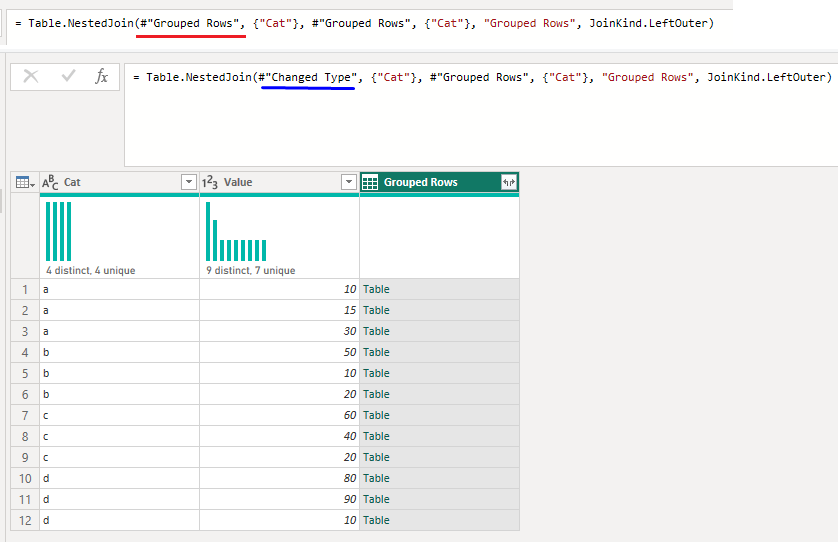Click the table icon in Grouped Rows header
The width and height of the screenshot is (838, 544).
pyautogui.click(x=370, y=183)
